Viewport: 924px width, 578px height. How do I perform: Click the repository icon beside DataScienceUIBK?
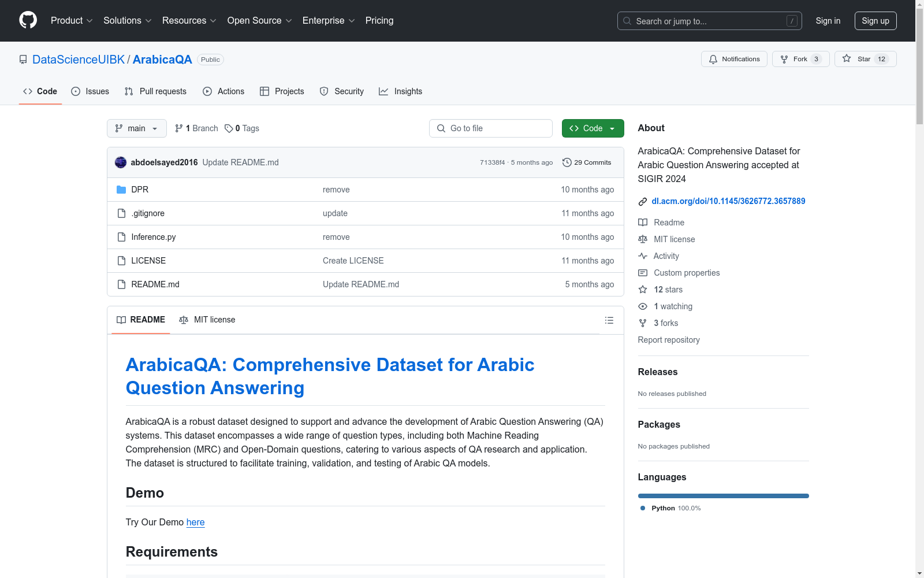click(x=23, y=60)
